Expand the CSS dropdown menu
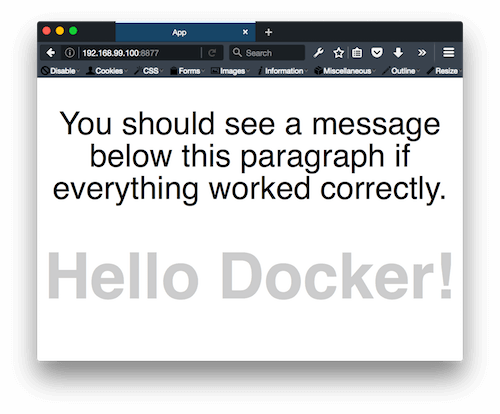Image resolution: width=500 pixels, height=414 pixels. coord(149,71)
